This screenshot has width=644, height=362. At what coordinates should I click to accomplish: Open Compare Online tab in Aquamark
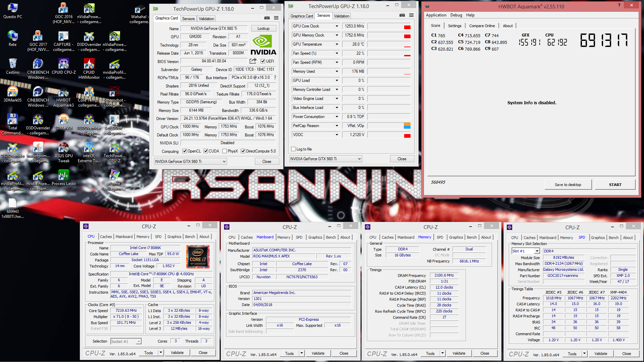482,26
